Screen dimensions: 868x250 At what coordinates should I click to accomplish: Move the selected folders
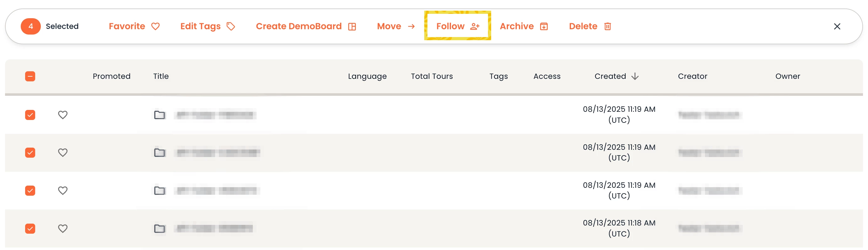[395, 26]
